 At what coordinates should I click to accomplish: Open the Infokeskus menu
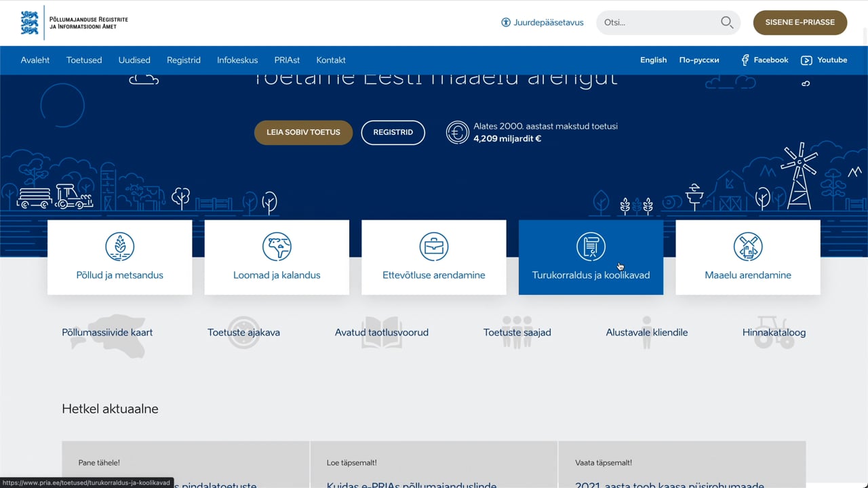point(237,60)
